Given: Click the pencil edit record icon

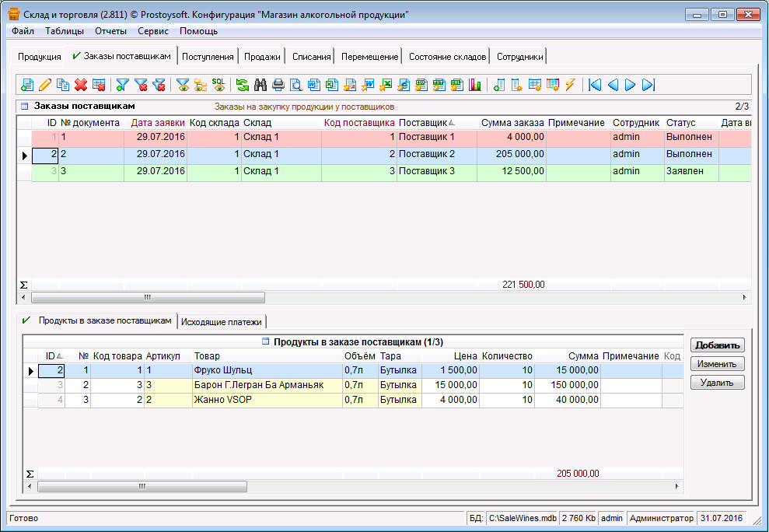Looking at the screenshot, I should point(45,85).
